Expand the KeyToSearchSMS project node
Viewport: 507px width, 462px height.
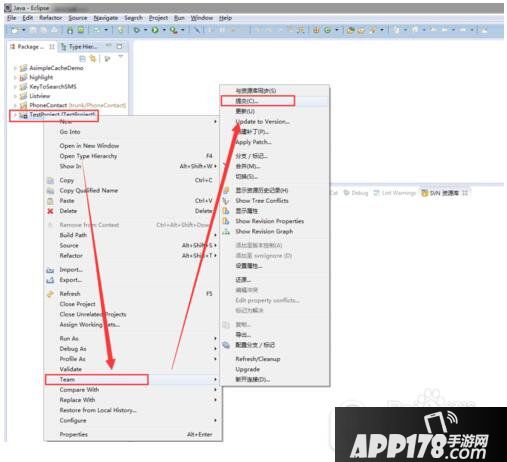(15, 87)
